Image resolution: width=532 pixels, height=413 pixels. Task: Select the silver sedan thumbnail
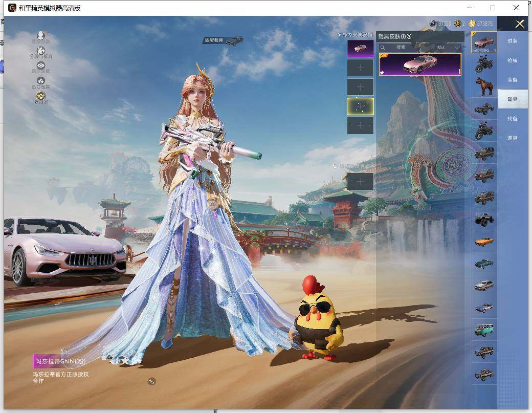[x=484, y=286]
